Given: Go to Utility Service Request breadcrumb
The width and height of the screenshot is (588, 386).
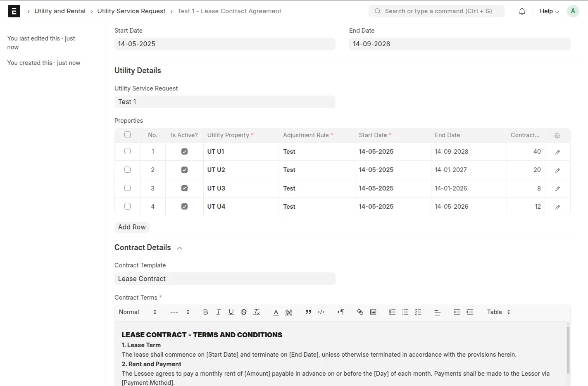Looking at the screenshot, I should point(131,11).
